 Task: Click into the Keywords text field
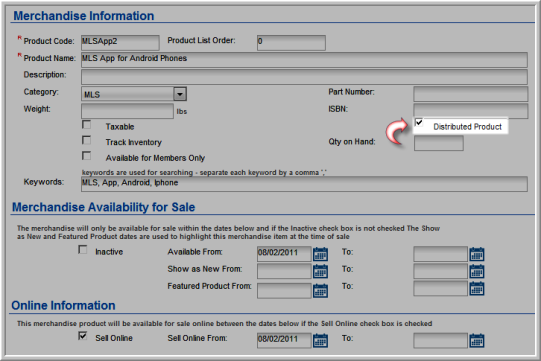tap(304, 184)
